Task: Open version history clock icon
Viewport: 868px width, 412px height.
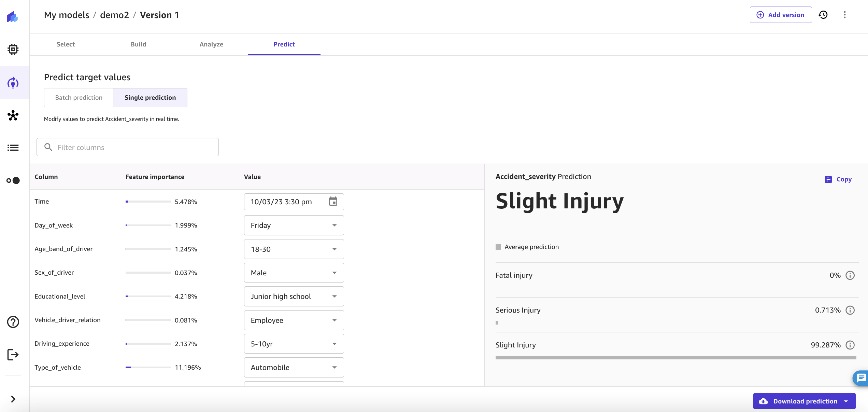Action: 823,15
